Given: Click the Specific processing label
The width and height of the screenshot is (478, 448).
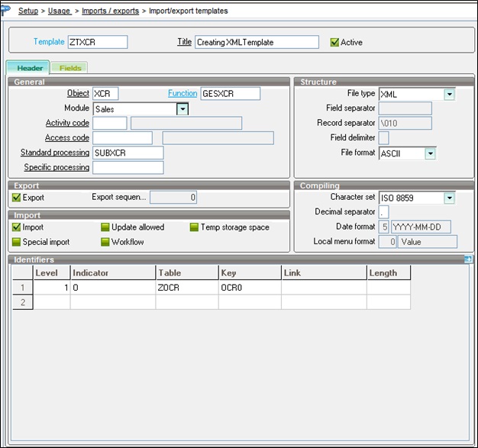Looking at the screenshot, I should [x=57, y=167].
